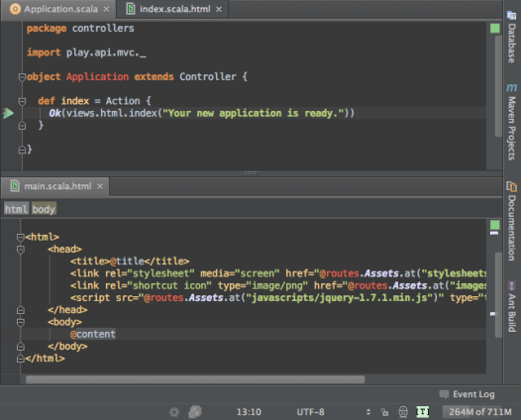Collapse the object Application code block

click(x=22, y=77)
